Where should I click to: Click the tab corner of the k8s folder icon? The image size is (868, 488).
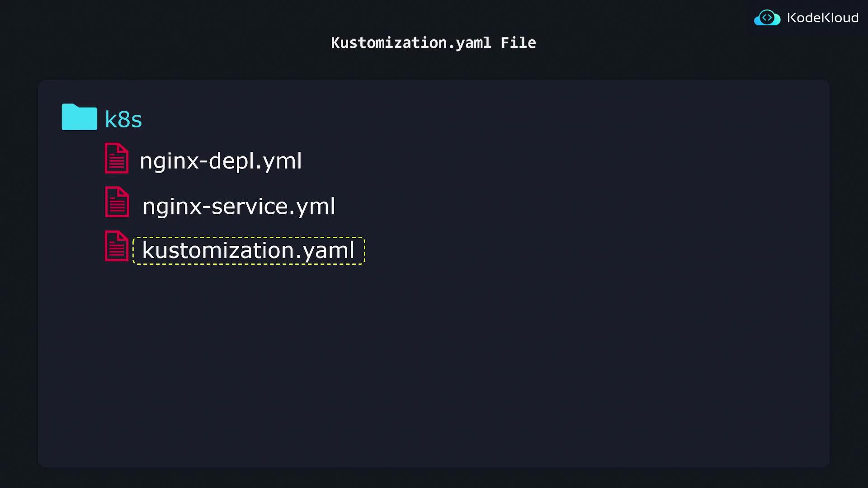pos(71,107)
